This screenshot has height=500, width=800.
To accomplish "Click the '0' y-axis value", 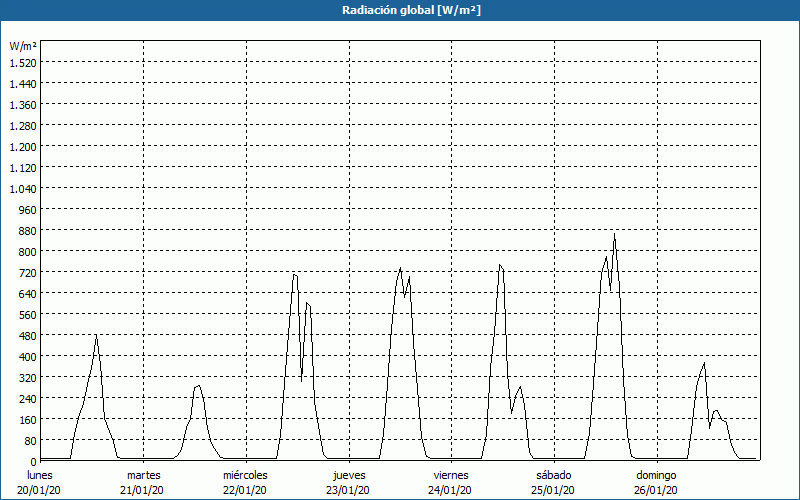I will click(x=34, y=462).
